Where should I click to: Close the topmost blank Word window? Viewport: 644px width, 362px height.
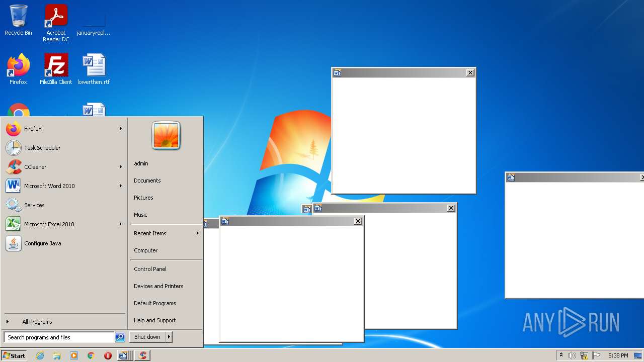(470, 73)
